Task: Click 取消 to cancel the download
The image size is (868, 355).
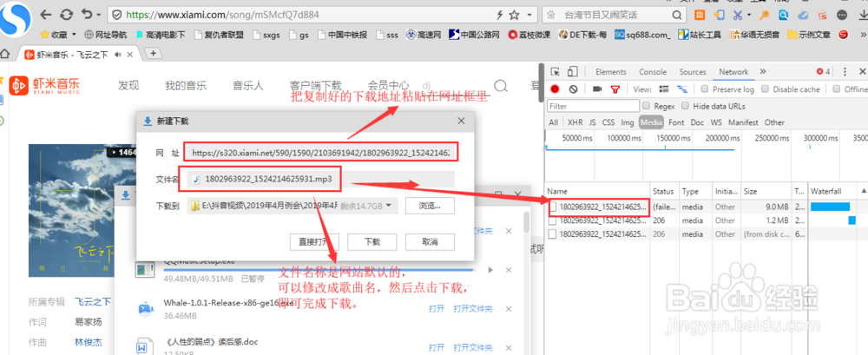Action: (x=430, y=242)
